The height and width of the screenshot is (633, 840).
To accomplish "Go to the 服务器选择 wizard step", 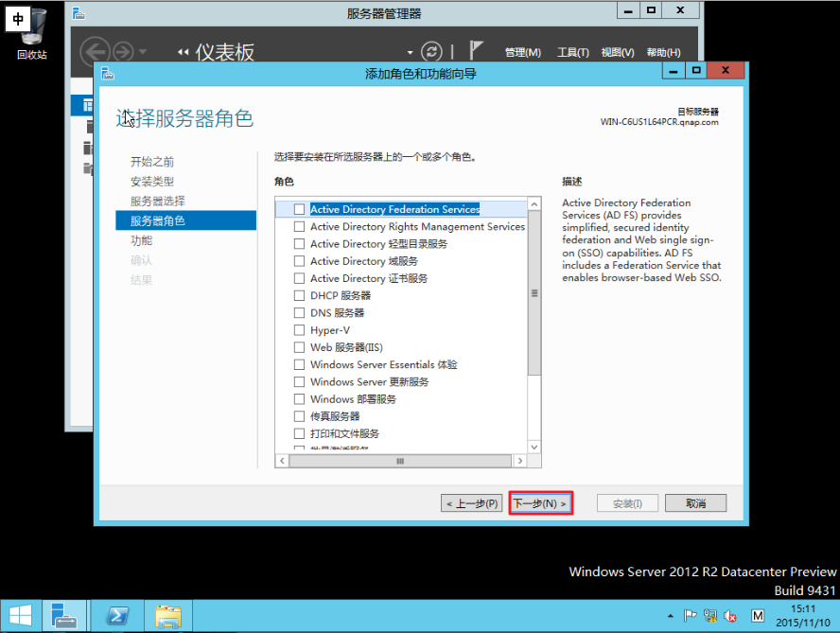I will click(157, 201).
